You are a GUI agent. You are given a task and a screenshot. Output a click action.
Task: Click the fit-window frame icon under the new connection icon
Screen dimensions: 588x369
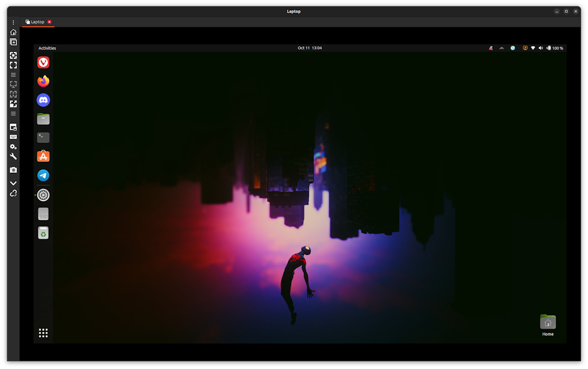(13, 55)
